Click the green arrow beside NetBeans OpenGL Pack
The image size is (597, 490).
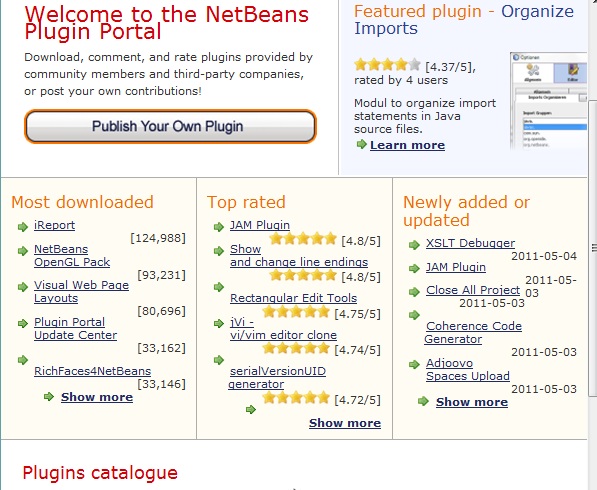[x=23, y=251]
